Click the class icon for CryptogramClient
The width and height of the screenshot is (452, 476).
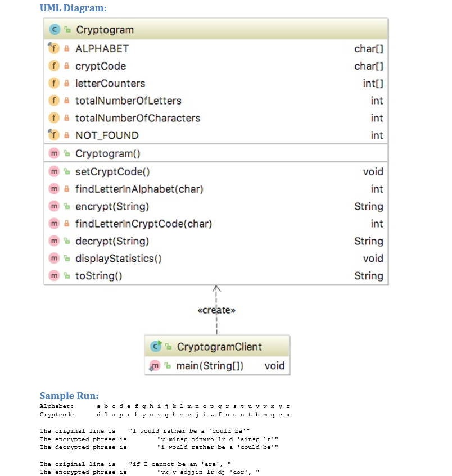(x=155, y=347)
